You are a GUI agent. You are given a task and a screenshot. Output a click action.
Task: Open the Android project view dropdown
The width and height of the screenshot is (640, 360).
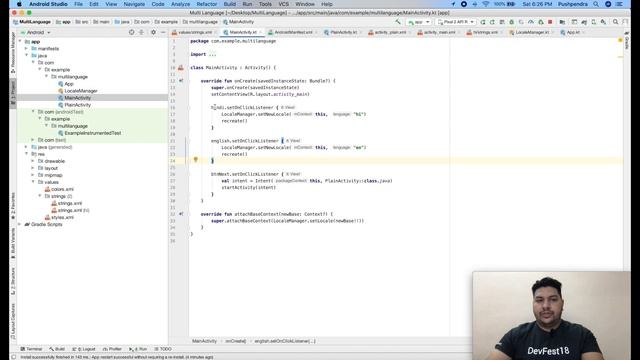pyautogui.click(x=36, y=32)
